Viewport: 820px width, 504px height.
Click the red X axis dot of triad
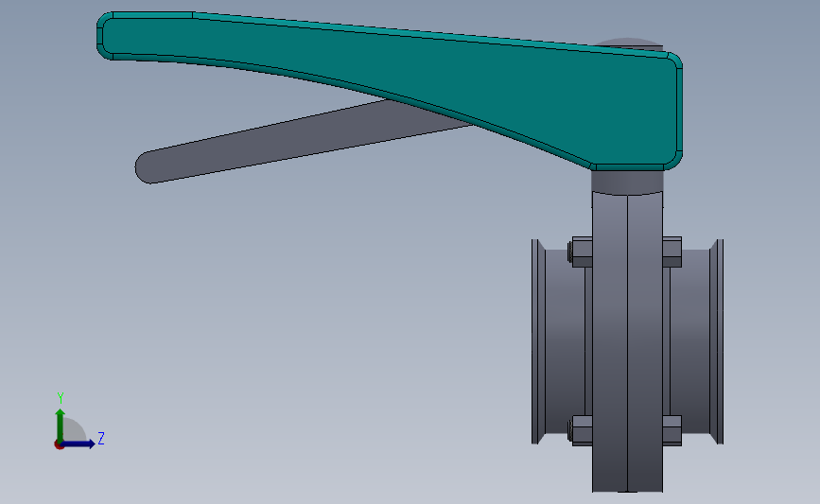(59, 445)
